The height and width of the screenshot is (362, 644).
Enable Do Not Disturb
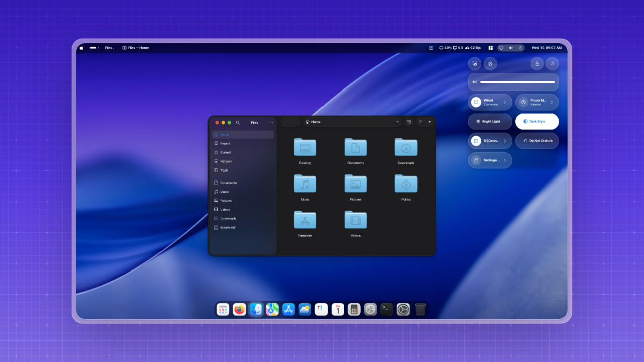click(x=537, y=141)
